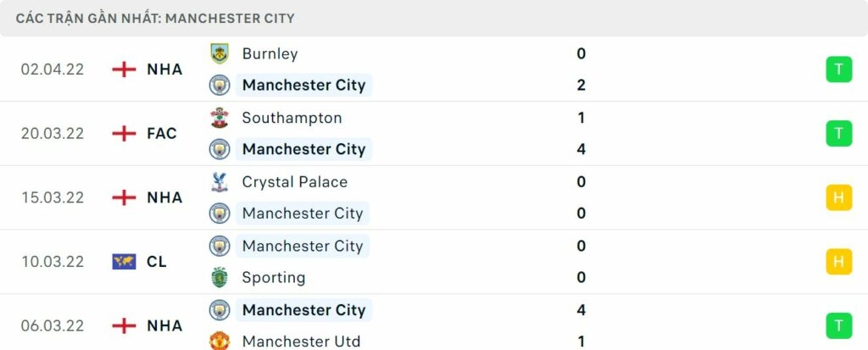The height and width of the screenshot is (350, 868).
Task: Click the Burnley club crest
Action: (220, 53)
